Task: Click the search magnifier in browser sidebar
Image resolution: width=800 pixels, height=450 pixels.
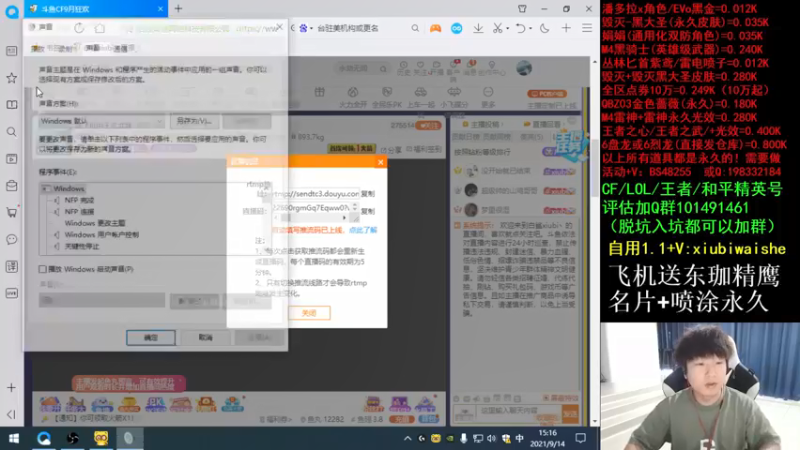Action: point(11,132)
